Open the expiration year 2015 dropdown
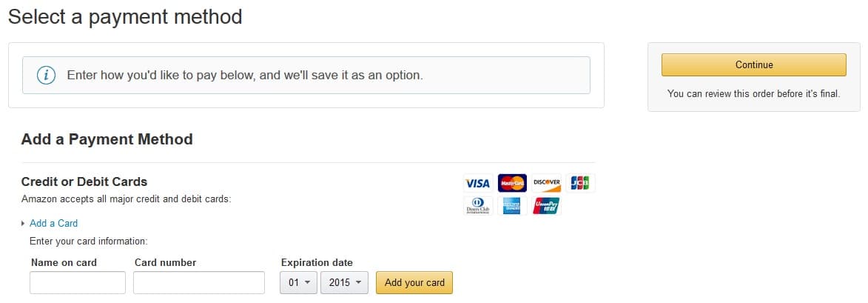The image size is (868, 303). 344,282
